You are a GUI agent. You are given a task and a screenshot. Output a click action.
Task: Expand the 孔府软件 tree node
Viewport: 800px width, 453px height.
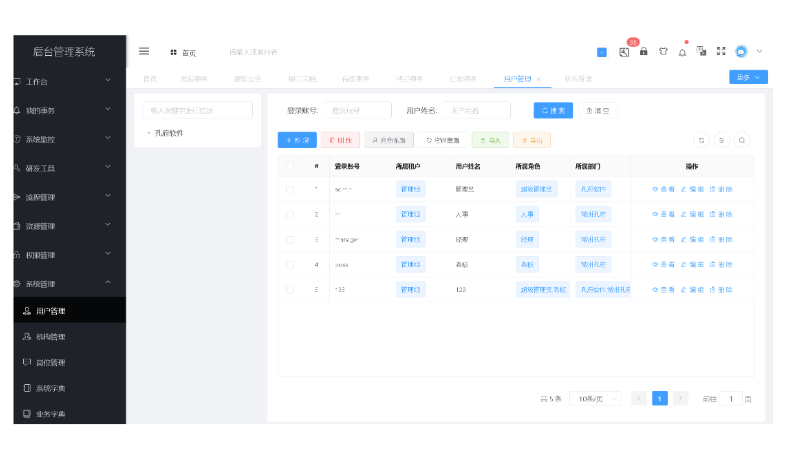click(148, 133)
